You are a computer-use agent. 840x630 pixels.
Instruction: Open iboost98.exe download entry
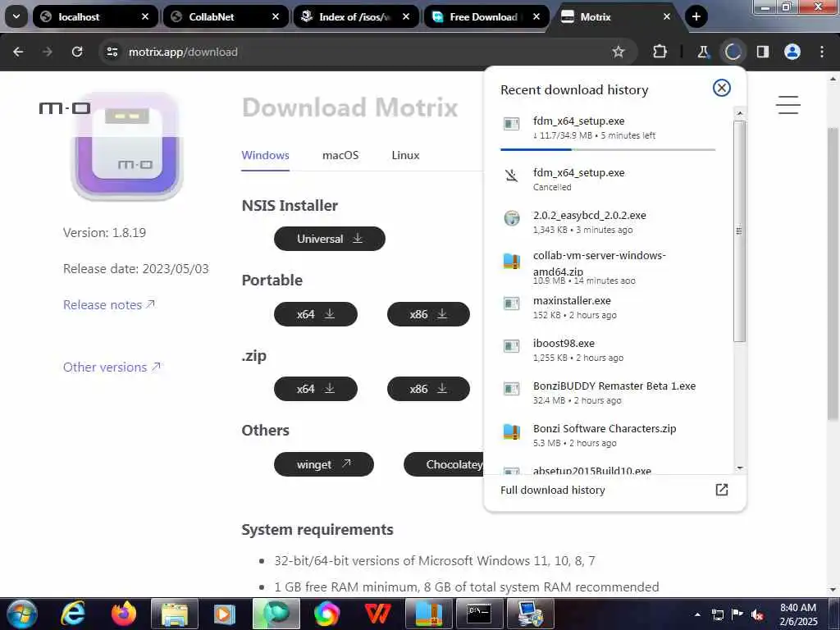608,349
